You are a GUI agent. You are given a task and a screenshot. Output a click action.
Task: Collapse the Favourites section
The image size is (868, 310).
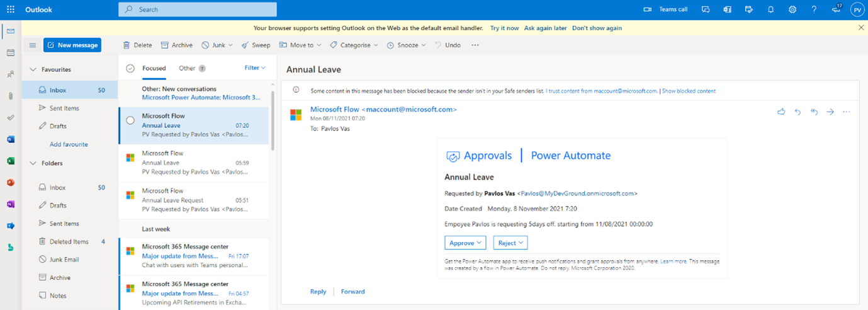tap(33, 69)
